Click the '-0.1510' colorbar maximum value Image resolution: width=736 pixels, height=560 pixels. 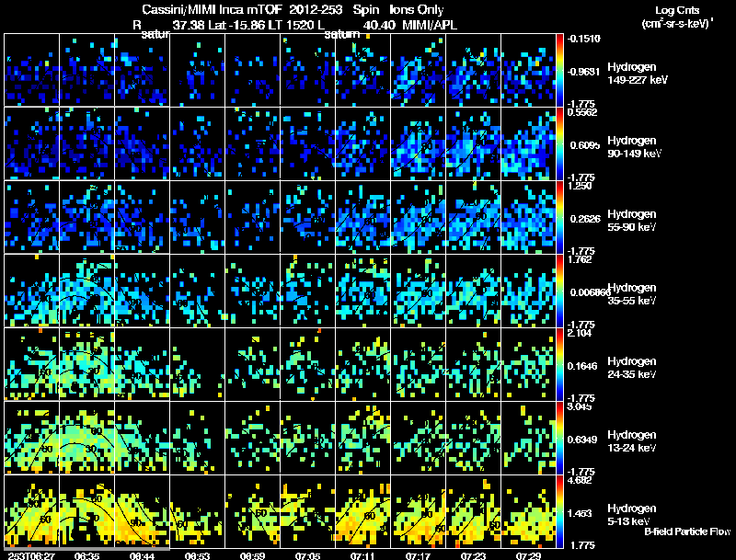click(583, 39)
